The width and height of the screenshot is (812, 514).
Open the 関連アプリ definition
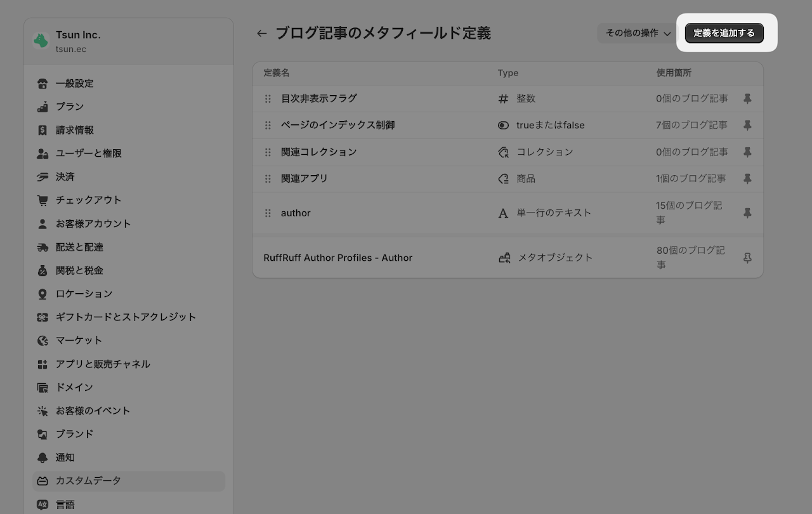(304, 178)
